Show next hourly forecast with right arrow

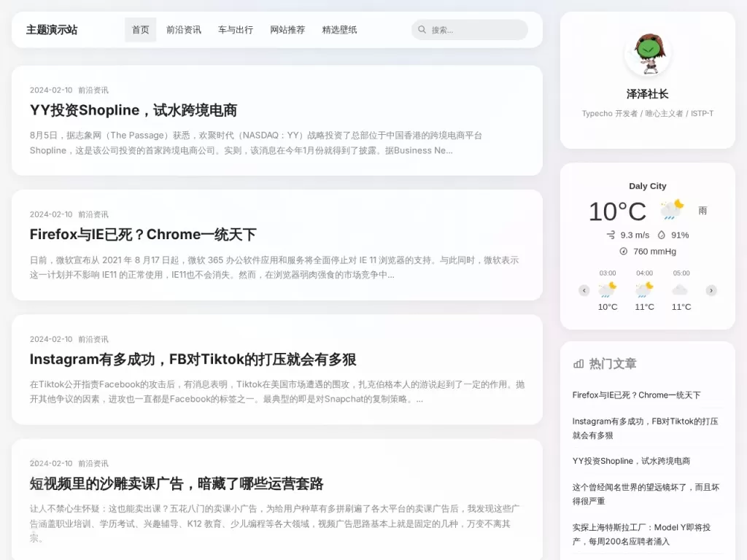click(x=711, y=290)
